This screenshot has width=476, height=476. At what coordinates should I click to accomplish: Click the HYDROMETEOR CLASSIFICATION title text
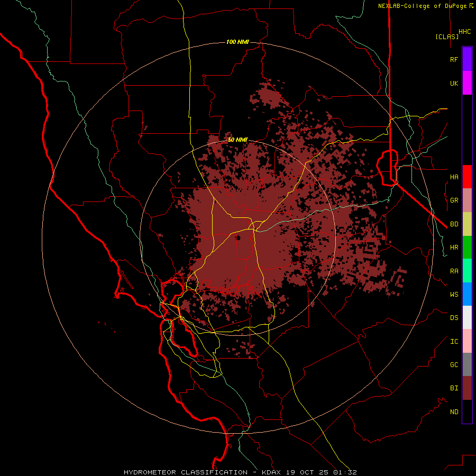click(x=186, y=472)
